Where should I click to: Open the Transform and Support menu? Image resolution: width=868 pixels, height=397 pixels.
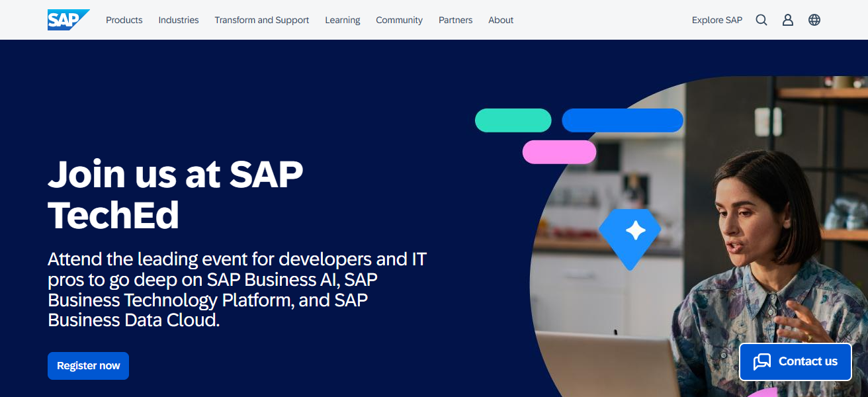coord(261,20)
